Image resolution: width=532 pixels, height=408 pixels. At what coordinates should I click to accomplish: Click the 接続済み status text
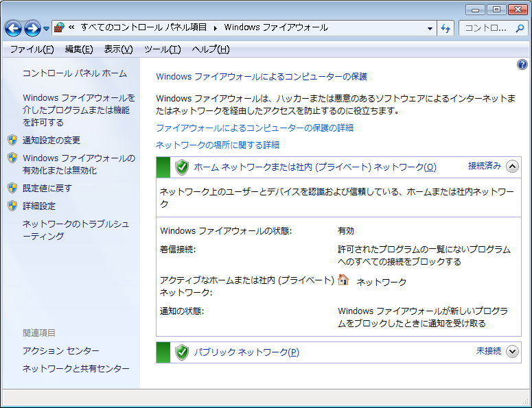(x=485, y=166)
